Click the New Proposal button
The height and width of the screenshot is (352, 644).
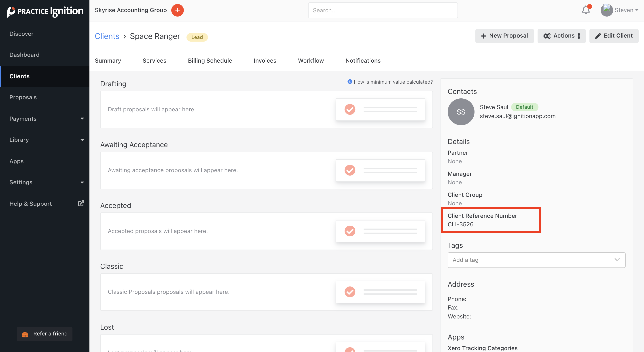click(x=504, y=36)
